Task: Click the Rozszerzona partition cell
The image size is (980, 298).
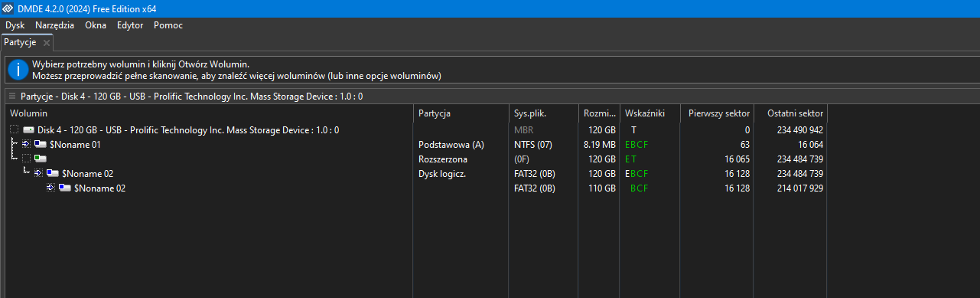Action: tap(443, 159)
